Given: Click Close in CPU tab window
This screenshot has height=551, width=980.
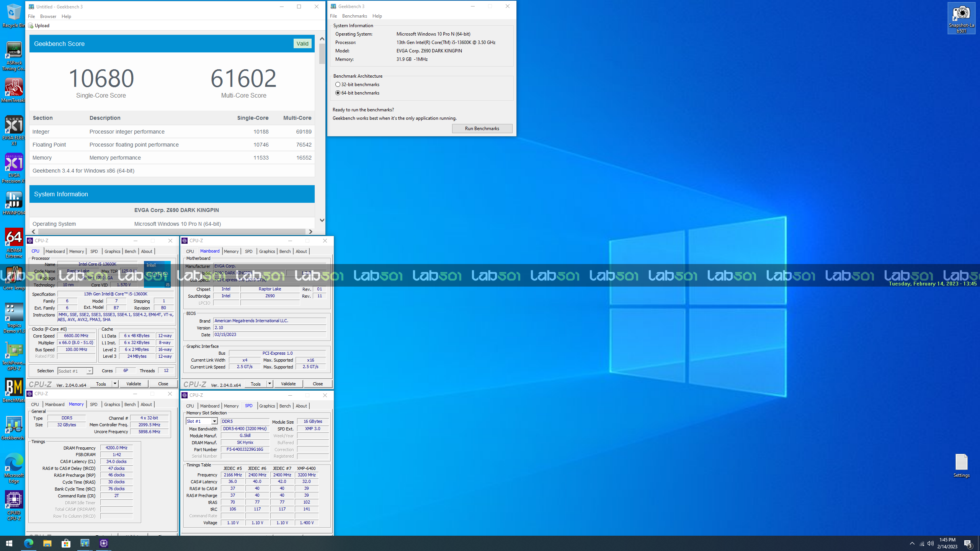Looking at the screenshot, I should (x=163, y=384).
